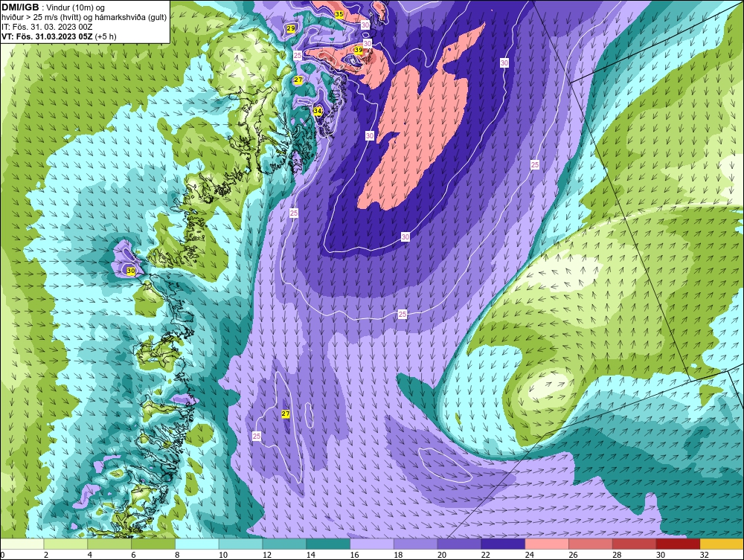Click the valid time 'VT: Fös. 31.03.2023 05Z (+5 h)'

point(59,36)
